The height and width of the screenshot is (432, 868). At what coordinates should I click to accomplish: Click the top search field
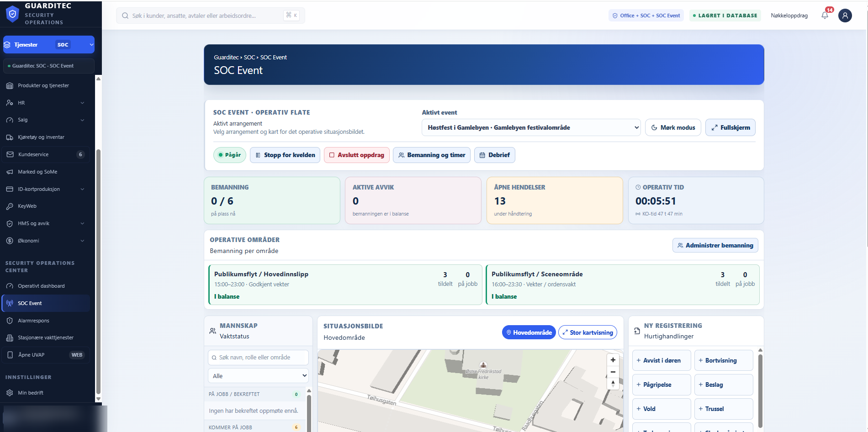tap(211, 16)
